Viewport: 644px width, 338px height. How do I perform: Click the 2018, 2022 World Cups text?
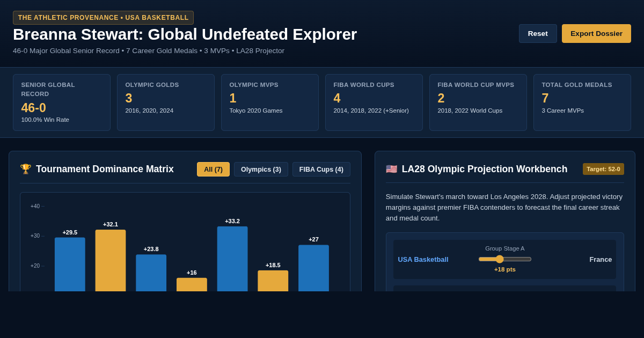[x=470, y=111]
